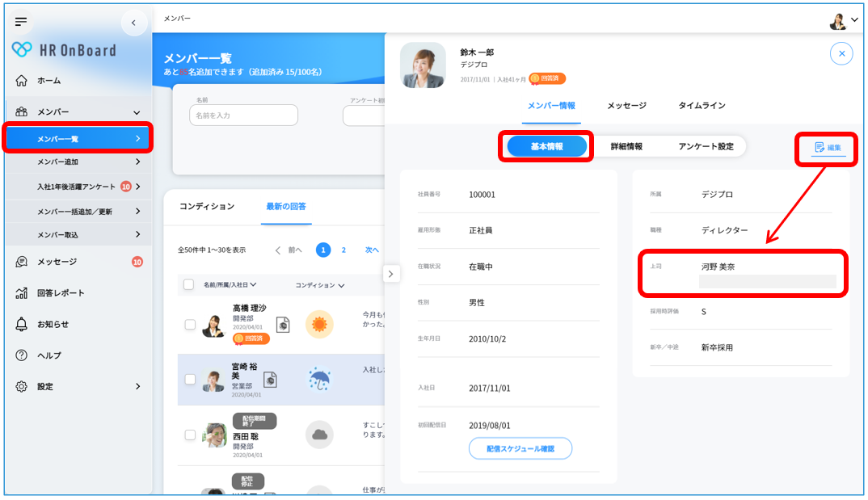
Task: Click the user avatar in the top bar
Action: coord(837,22)
